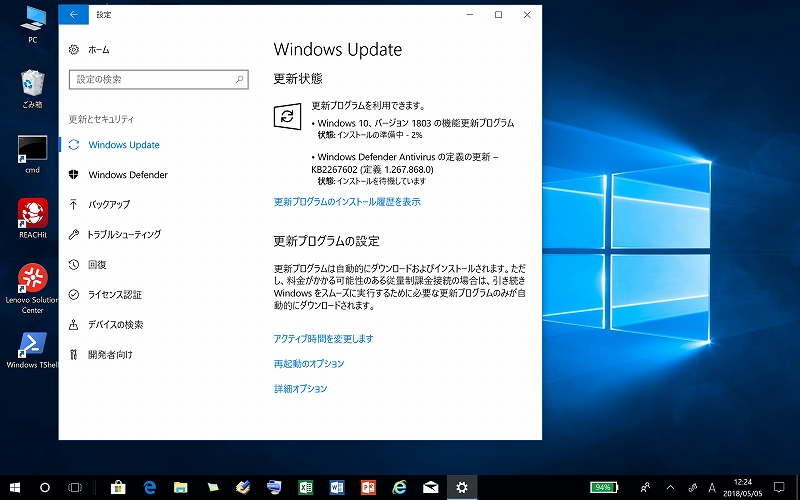Open the 再起動のオプション link

(309, 364)
